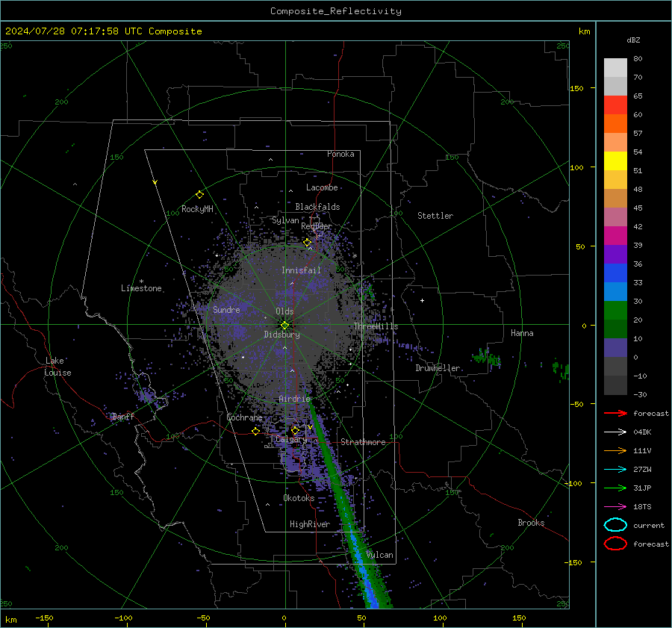Click the Drumheller city label
672x628 pixels.
click(x=438, y=368)
